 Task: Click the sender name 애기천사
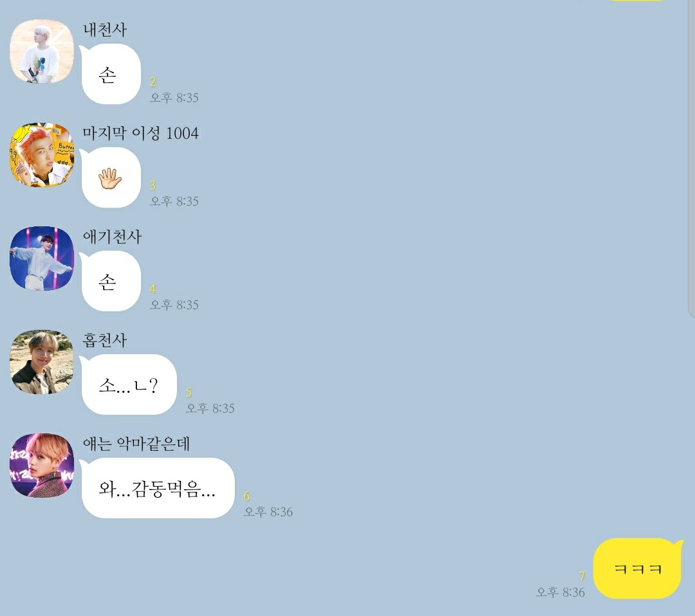[112, 237]
